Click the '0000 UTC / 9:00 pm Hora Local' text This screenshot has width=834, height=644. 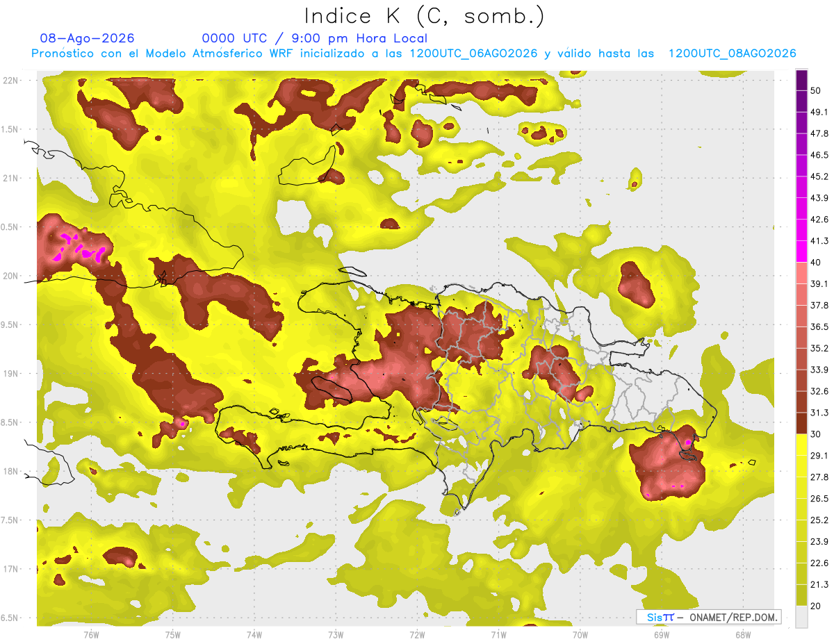pos(315,38)
